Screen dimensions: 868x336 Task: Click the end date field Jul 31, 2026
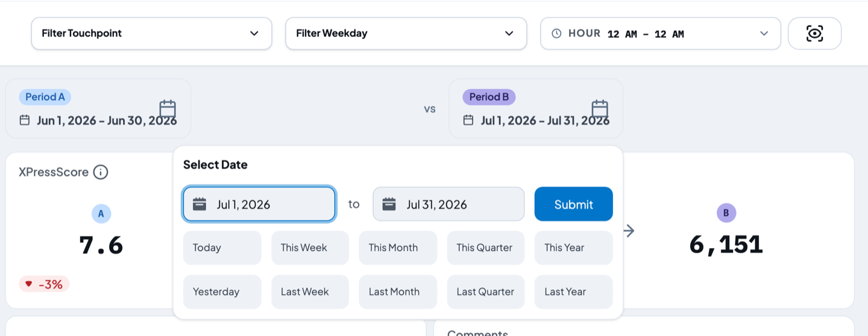click(448, 204)
